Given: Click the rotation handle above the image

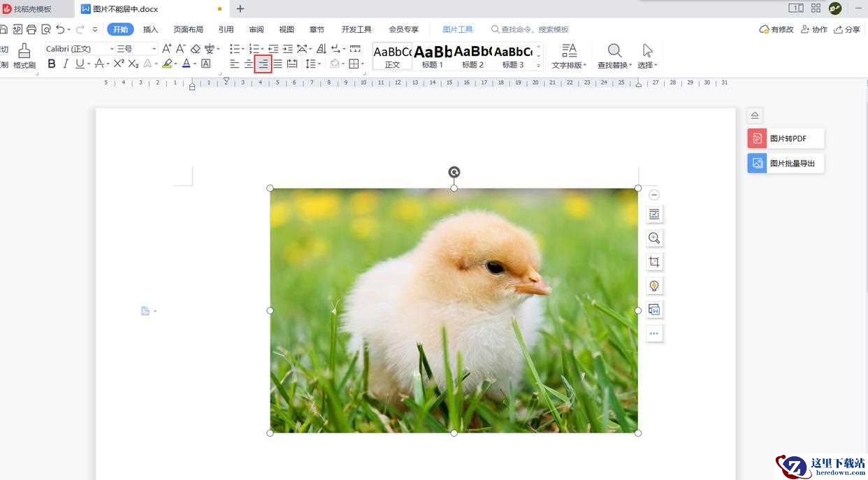Looking at the screenshot, I should tap(454, 172).
